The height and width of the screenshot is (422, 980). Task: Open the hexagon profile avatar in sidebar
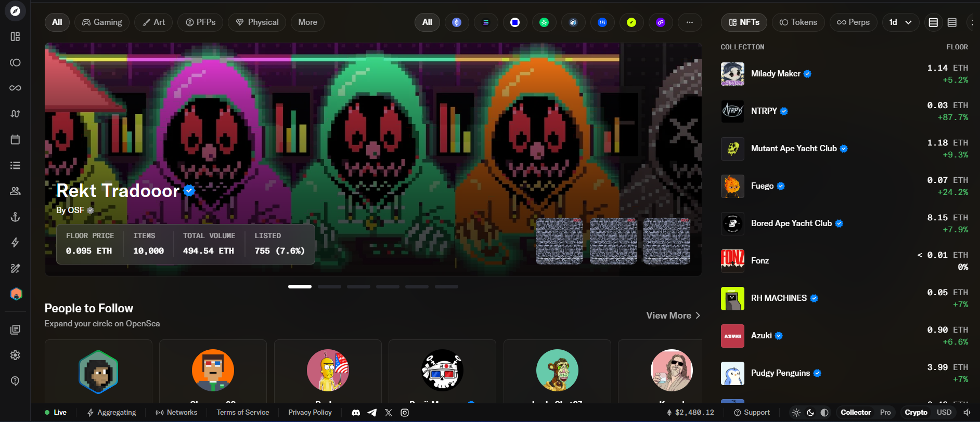[16, 294]
